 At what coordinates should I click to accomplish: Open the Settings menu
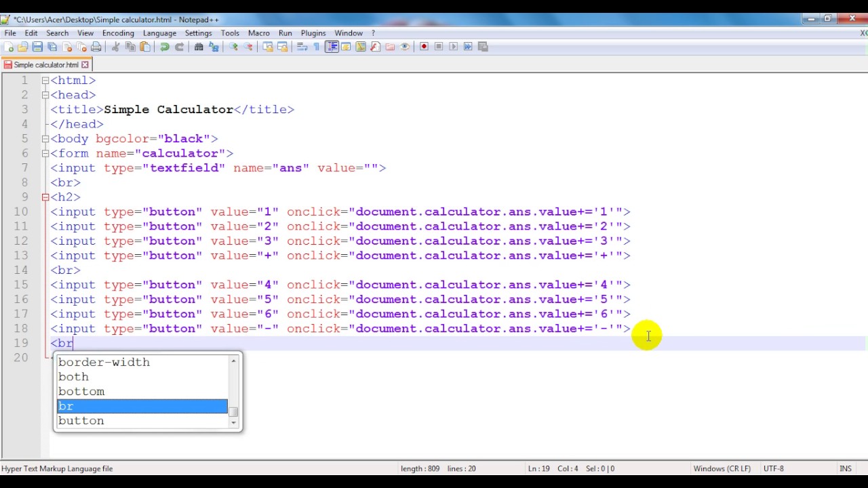[x=199, y=33]
